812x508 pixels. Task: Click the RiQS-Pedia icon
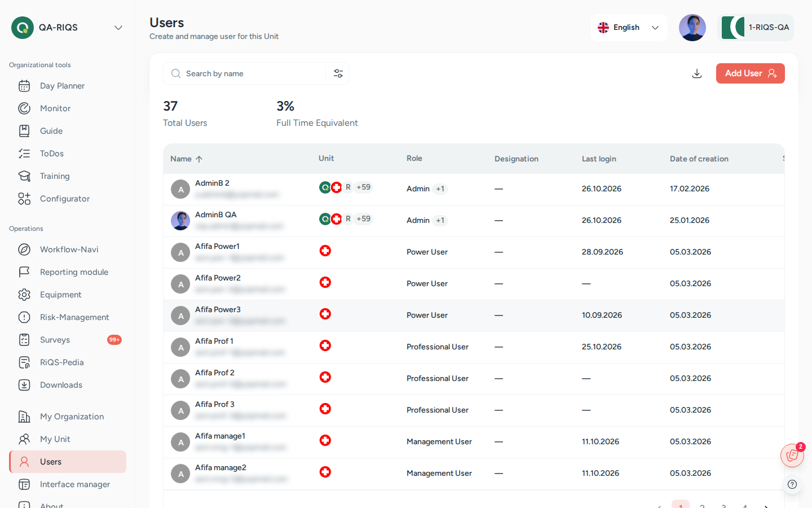pos(24,362)
